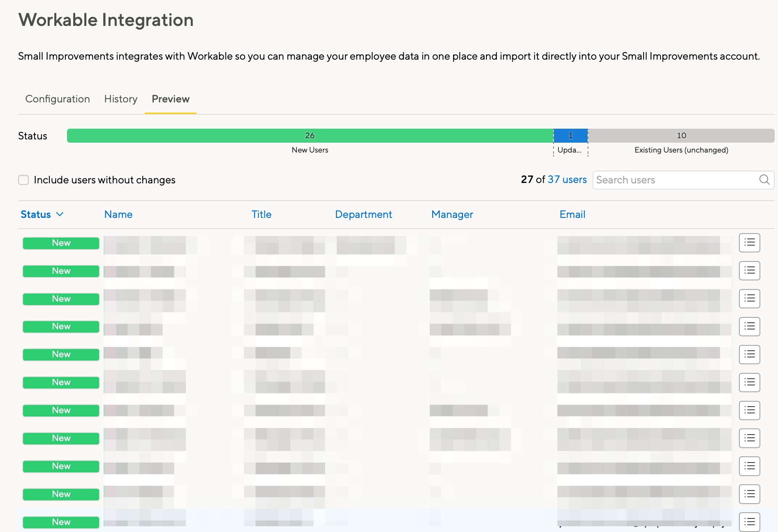The image size is (778, 532).
Task: Click the truncated 'Upda...' label
Action: (x=570, y=150)
